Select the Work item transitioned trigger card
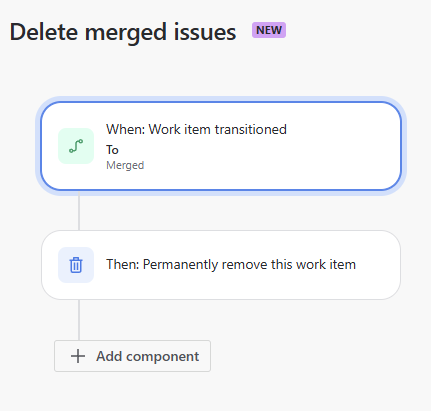431x411 pixels. click(221, 146)
